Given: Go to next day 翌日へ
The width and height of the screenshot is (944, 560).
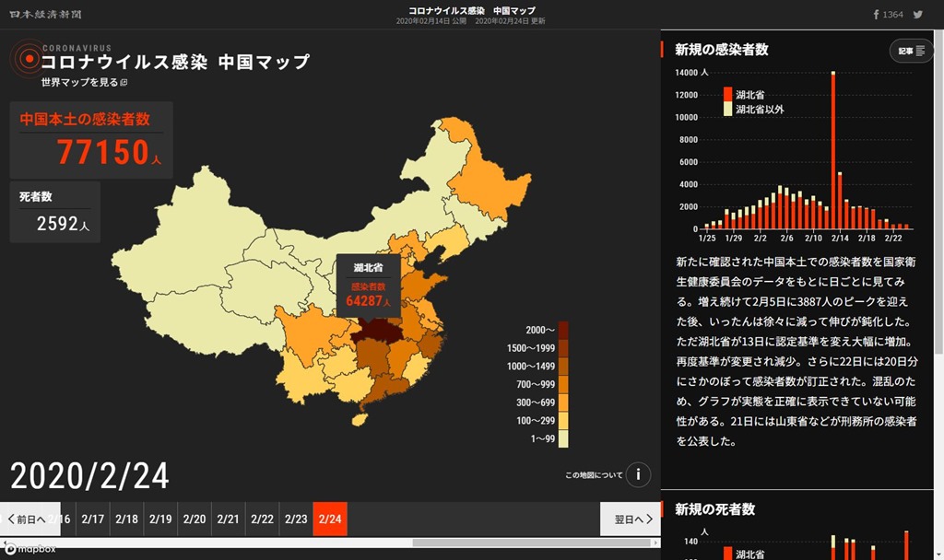Looking at the screenshot, I should (x=631, y=519).
